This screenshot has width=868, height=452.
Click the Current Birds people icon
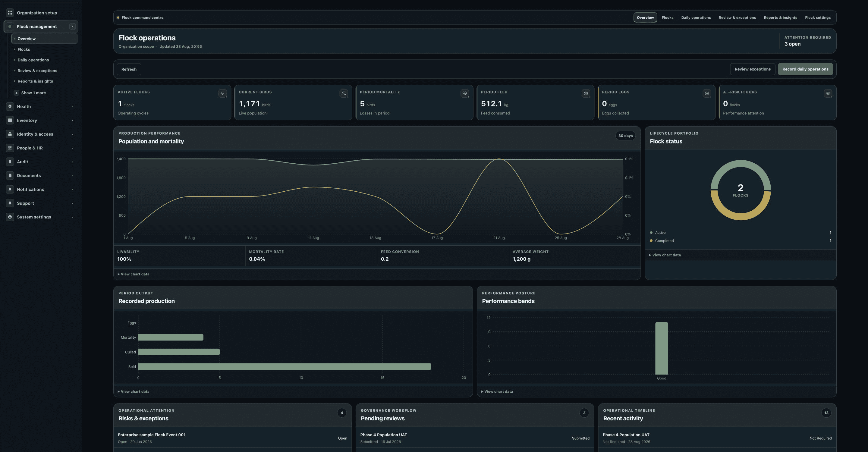click(x=344, y=94)
